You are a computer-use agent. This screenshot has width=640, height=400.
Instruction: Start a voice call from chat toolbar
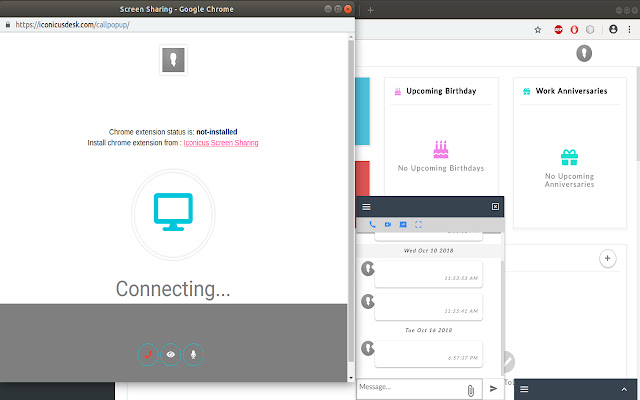(x=372, y=224)
